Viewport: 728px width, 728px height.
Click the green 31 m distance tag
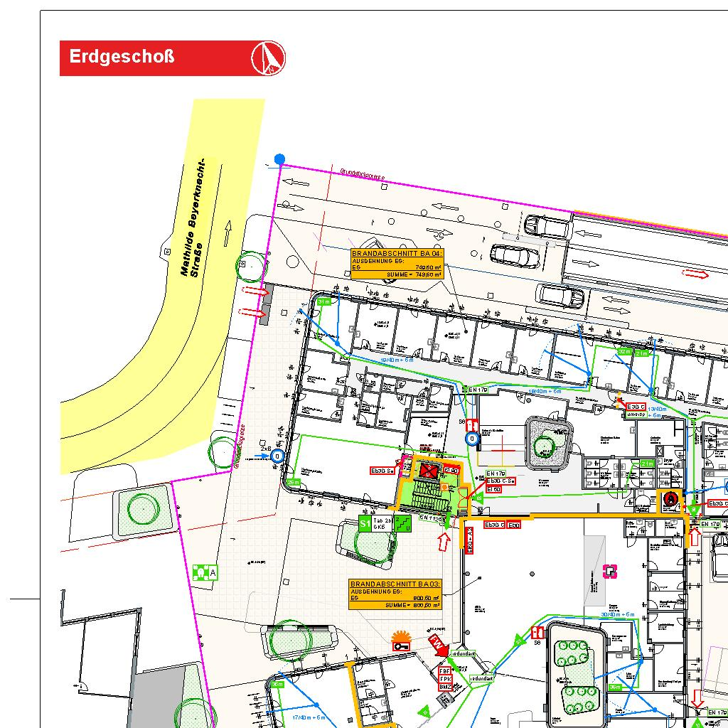pos(324,302)
